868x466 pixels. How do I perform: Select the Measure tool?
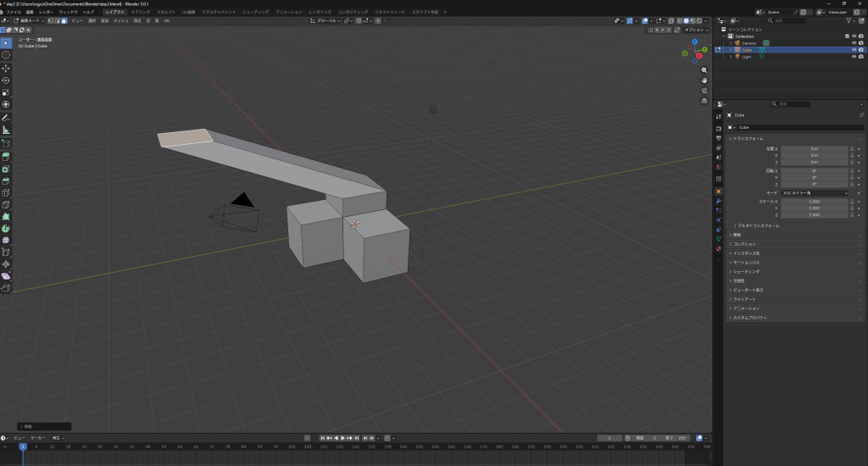[6, 130]
